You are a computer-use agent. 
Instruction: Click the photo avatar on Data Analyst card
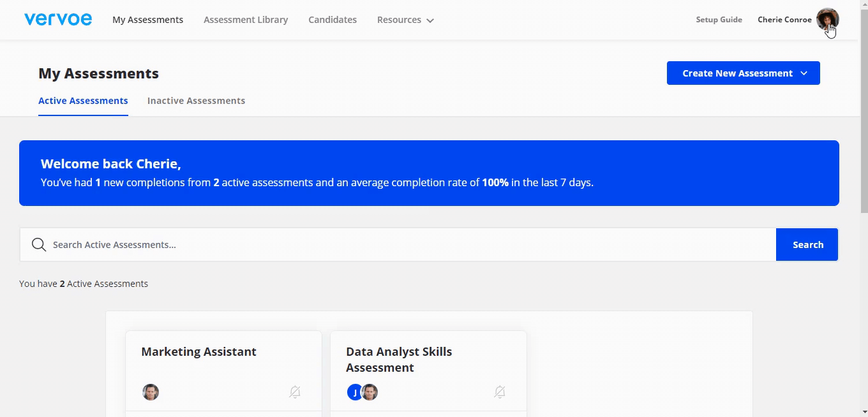pos(370,392)
